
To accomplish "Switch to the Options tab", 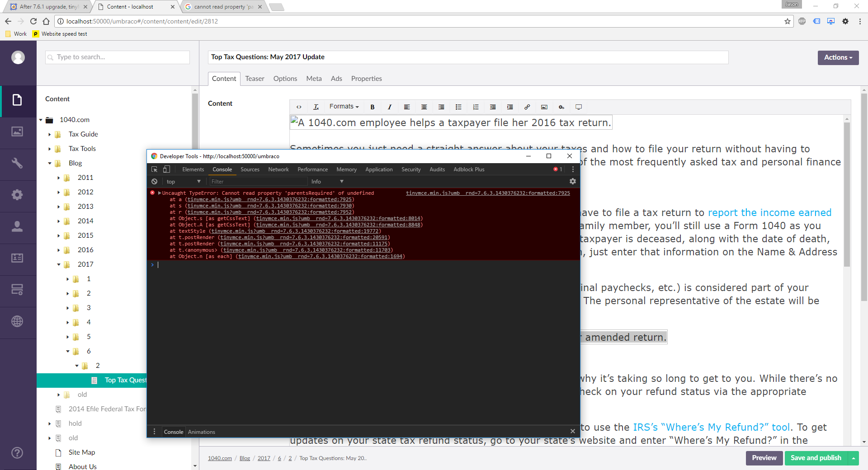I will 285,79.
